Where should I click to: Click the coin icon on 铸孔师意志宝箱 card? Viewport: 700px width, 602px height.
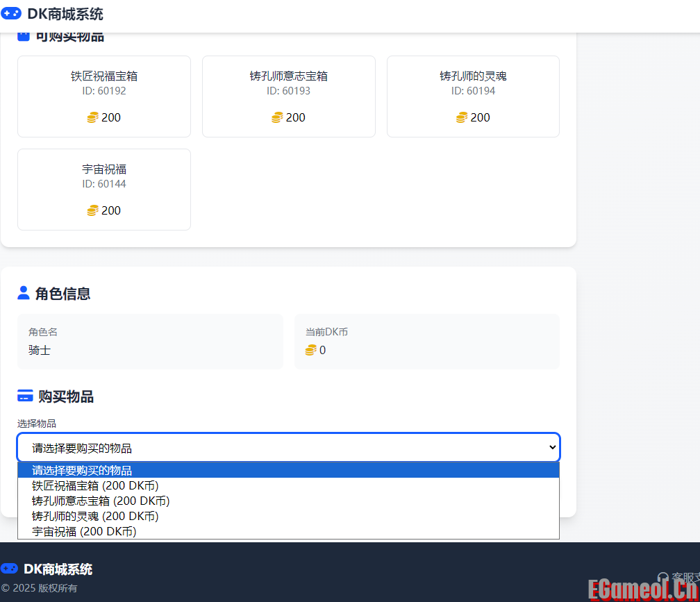[277, 117]
